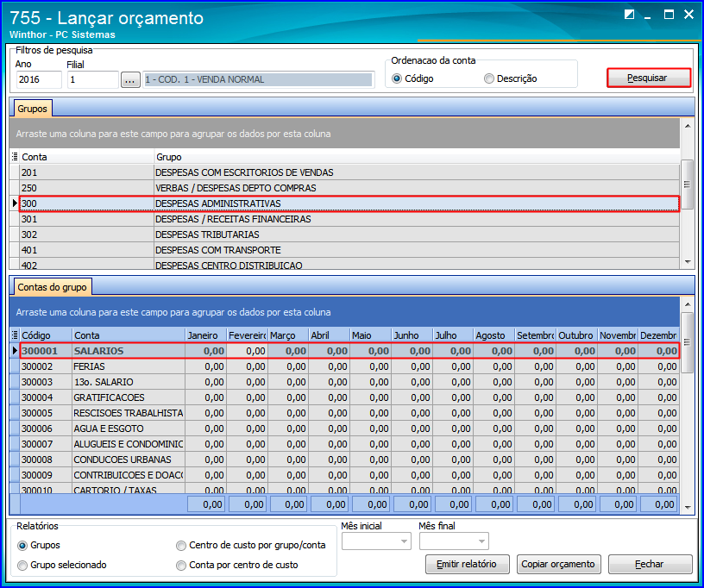704x588 pixels.
Task: Select the ALUGUEIS E CONDOMINIO account row
Action: 349,444
